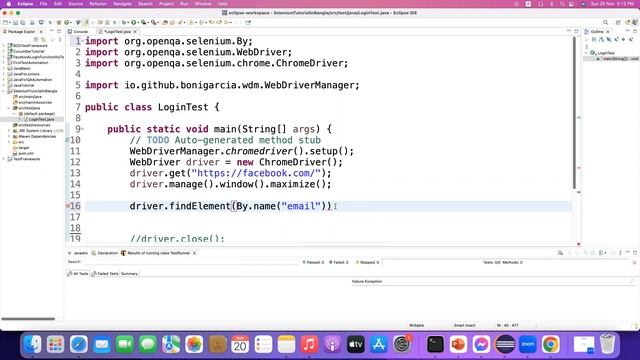This screenshot has height=360, width=640.
Task: Click the Package Explorer horizontal scrollbar
Action: coord(28,319)
